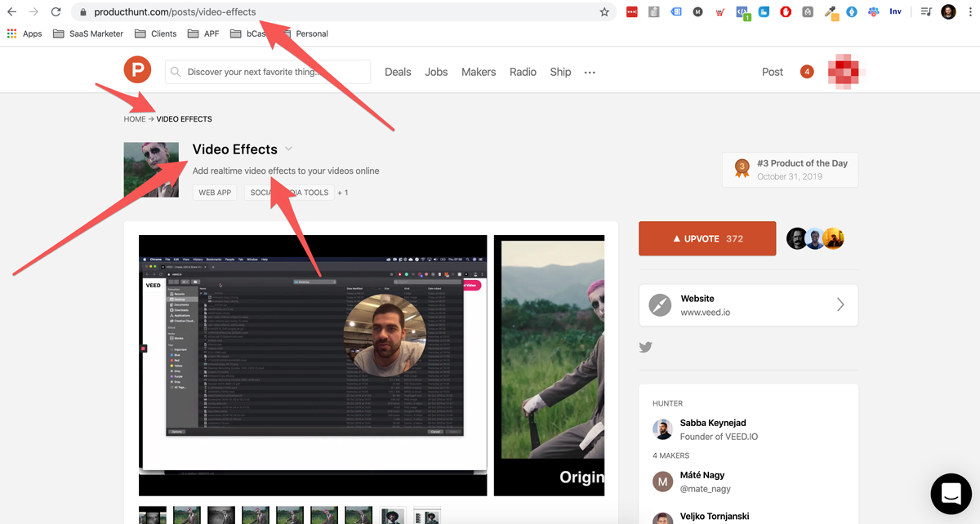Click the browser back arrow
Viewport: 980px width, 524px height.
pos(11,12)
